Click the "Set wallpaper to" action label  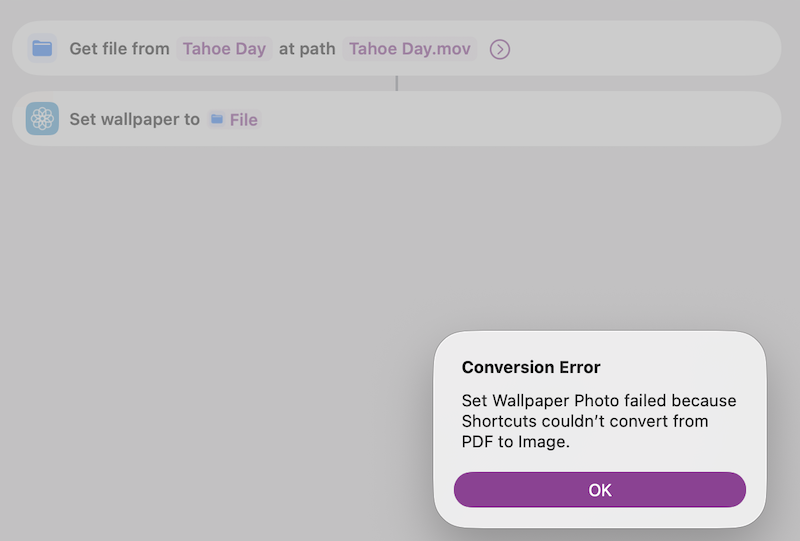pyautogui.click(x=134, y=120)
